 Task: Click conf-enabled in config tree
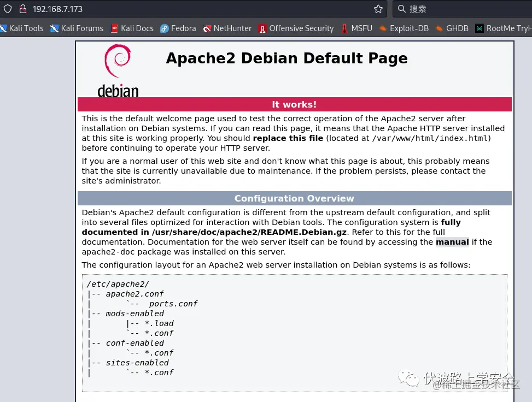click(x=135, y=343)
